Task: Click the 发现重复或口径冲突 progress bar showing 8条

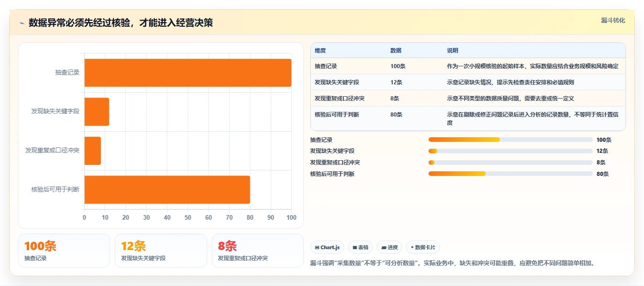Action: point(511,163)
